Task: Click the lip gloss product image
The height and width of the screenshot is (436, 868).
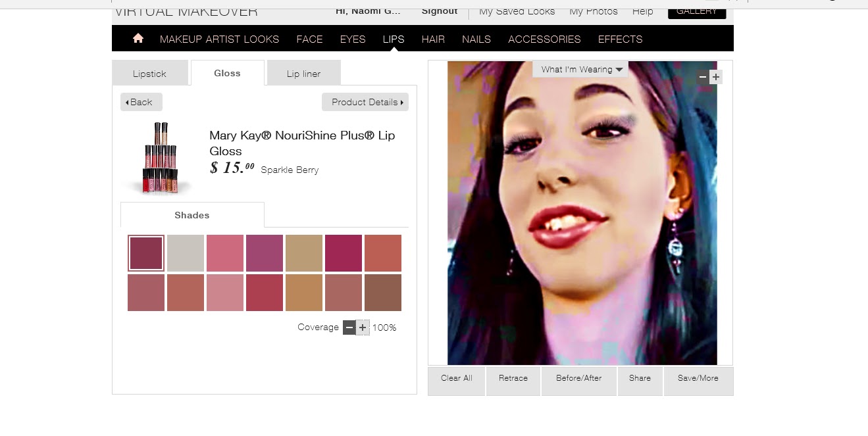Action: 160,158
